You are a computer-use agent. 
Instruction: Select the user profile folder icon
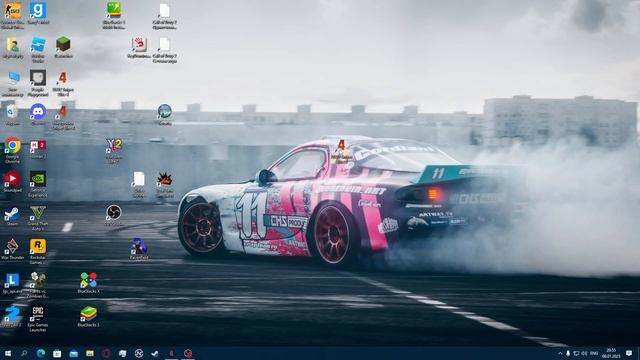(13, 44)
